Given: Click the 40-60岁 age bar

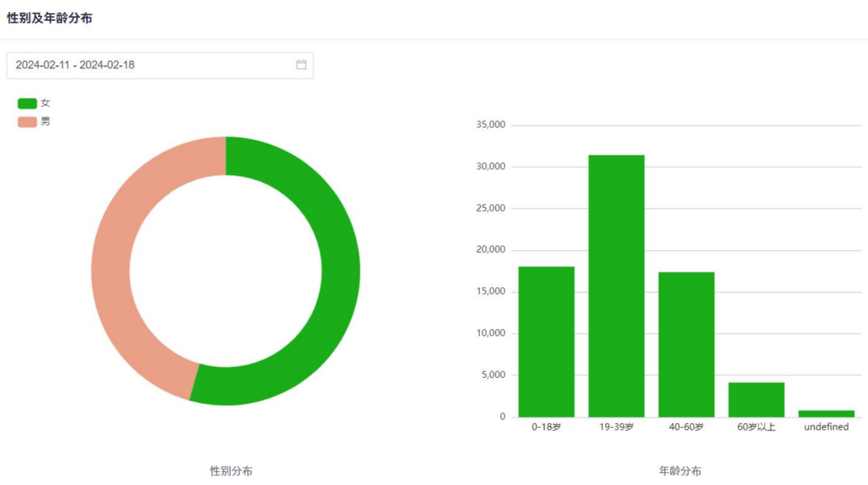Looking at the screenshot, I should 686,344.
